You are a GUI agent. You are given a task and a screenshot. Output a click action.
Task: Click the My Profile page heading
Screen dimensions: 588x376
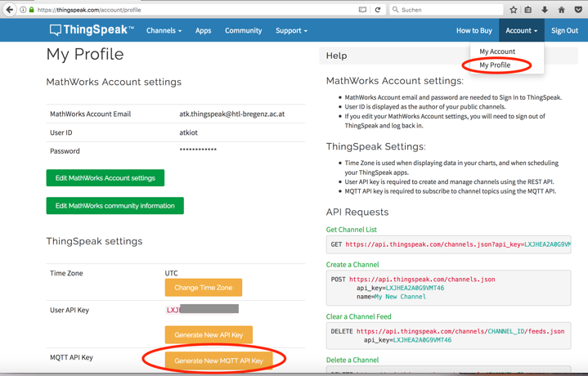point(85,55)
